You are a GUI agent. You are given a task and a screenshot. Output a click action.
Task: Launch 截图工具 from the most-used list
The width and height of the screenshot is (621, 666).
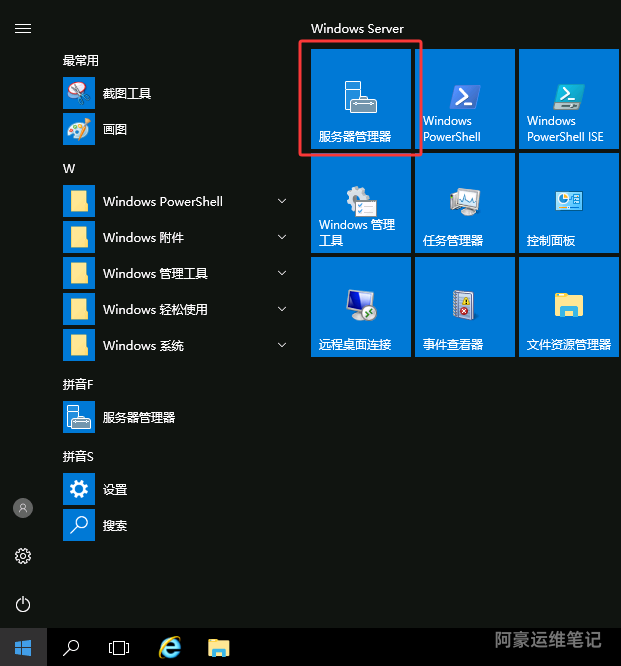[x=177, y=93]
